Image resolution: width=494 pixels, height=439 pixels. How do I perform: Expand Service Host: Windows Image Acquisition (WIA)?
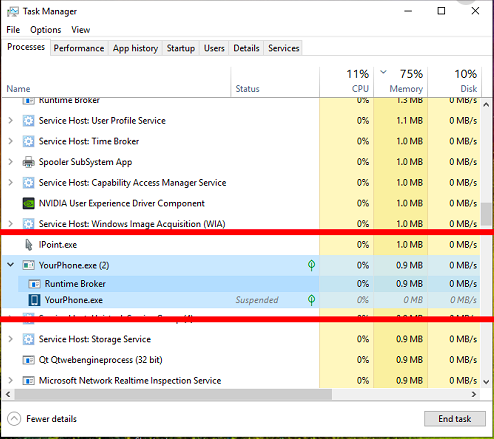10,223
